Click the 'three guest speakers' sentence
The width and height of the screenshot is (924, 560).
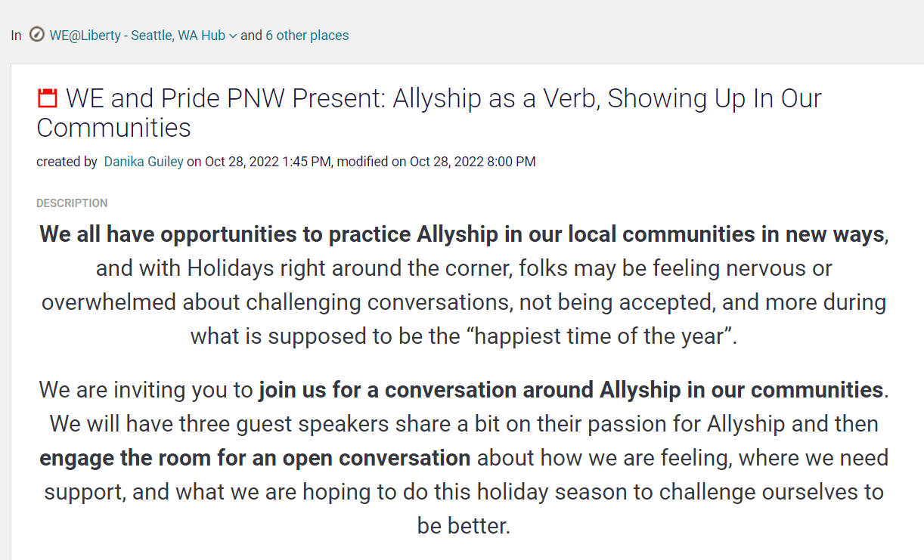(x=464, y=424)
